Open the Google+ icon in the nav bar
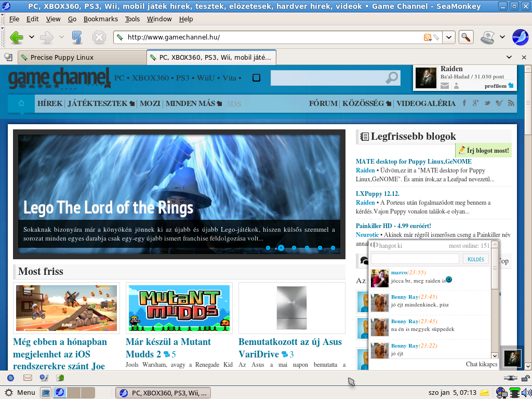 476,103
